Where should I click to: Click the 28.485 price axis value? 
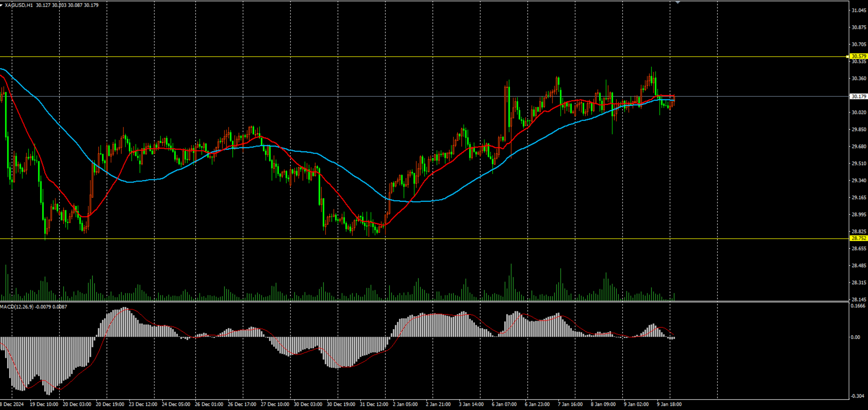859,266
